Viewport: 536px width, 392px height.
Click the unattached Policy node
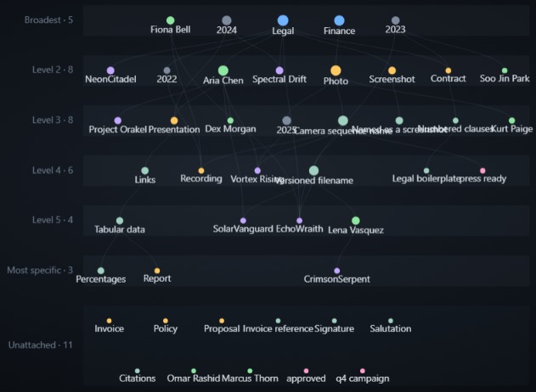pos(166,321)
